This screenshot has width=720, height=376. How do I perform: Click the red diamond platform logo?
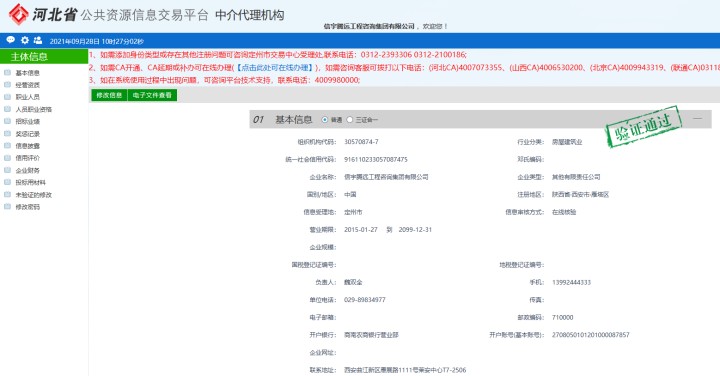tap(18, 14)
